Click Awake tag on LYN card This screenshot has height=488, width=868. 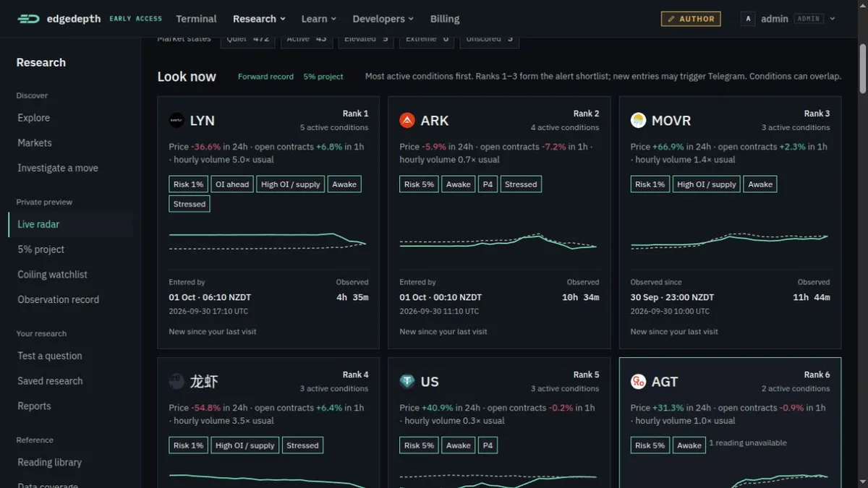pyautogui.click(x=344, y=184)
